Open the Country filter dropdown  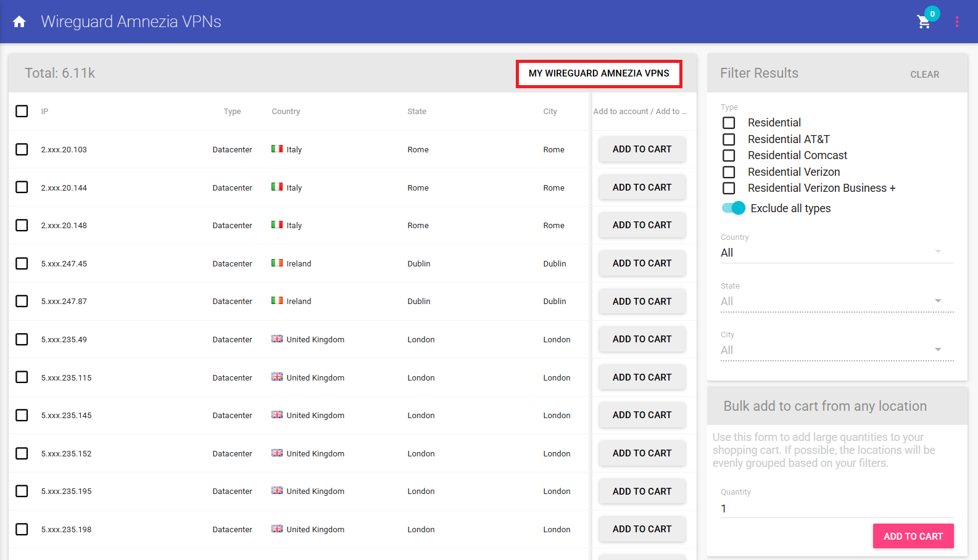[837, 252]
